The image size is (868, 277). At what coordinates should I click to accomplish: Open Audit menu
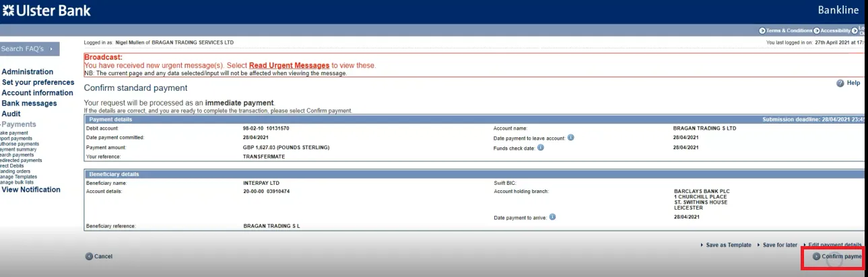(x=11, y=114)
